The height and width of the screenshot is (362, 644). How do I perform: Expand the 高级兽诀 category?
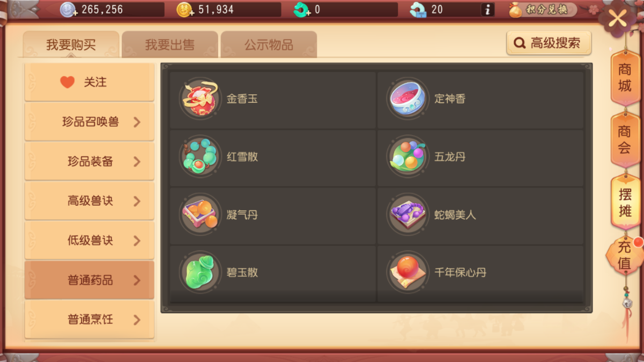point(90,201)
